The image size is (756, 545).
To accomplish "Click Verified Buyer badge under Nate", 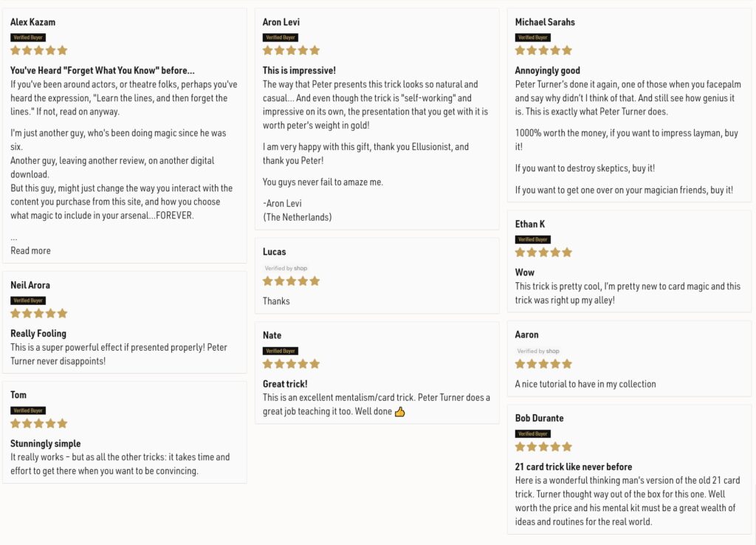I will click(x=280, y=351).
